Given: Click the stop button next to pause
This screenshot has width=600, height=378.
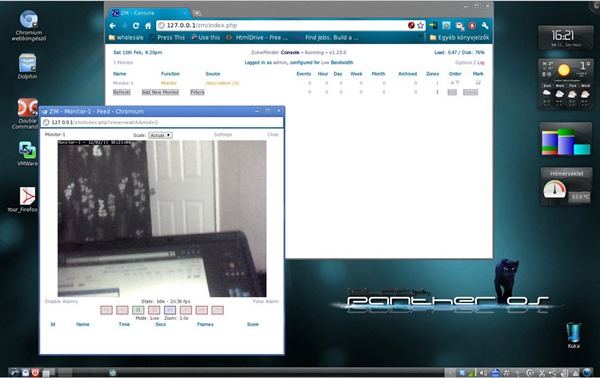Looking at the screenshot, I should (154, 310).
